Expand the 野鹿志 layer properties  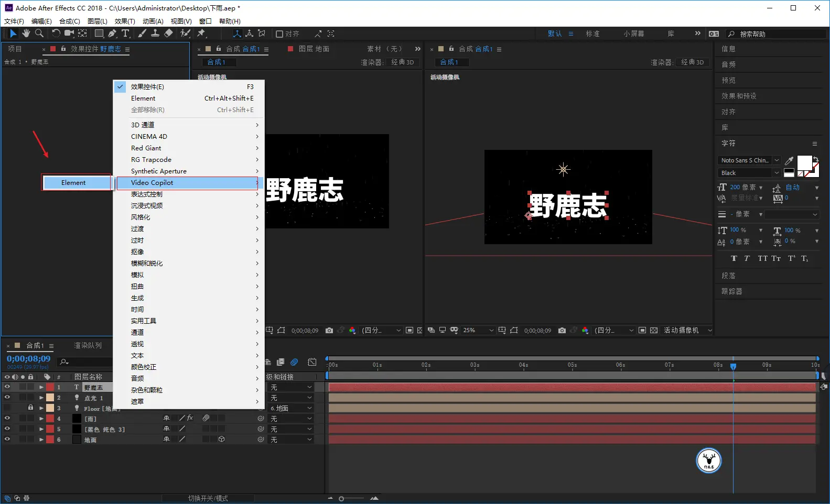click(41, 387)
